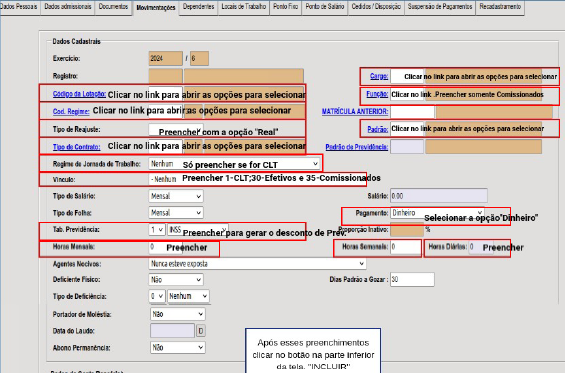
Task: Open the Abono Permanência dropdown
Action: [177, 348]
